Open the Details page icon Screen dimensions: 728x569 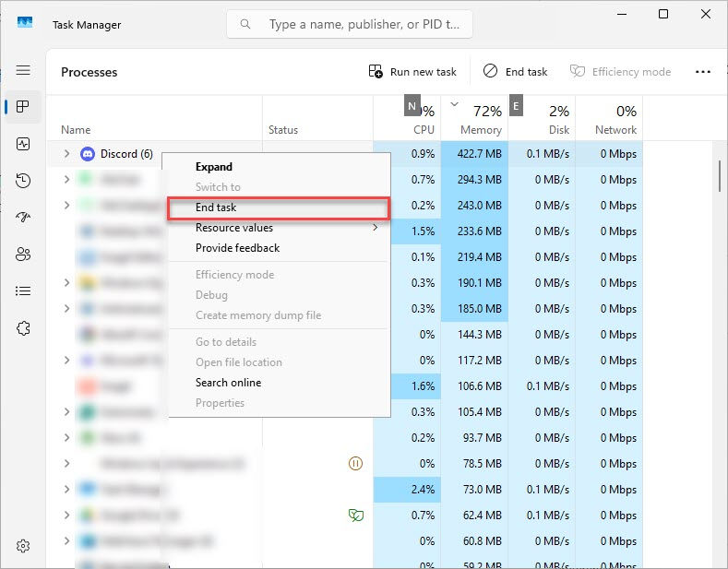23,291
